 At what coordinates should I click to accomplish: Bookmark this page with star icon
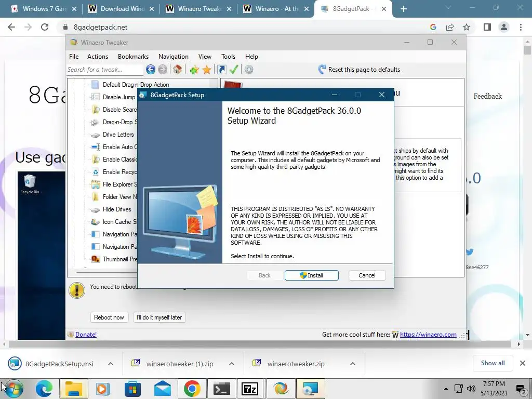[x=467, y=27]
